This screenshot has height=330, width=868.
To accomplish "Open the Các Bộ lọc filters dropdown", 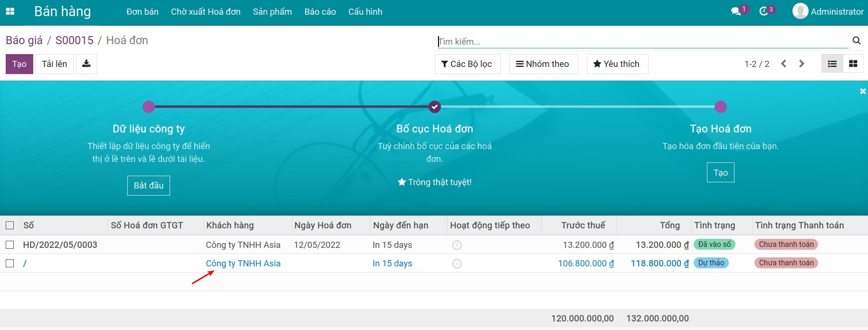I will click(467, 64).
